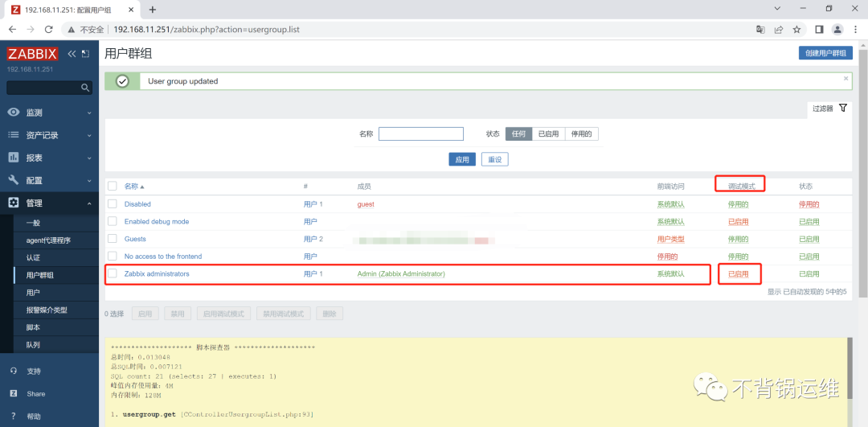Viewport: 868px width, 427px height.
Task: Reload the page with refresh icon
Action: (49, 30)
